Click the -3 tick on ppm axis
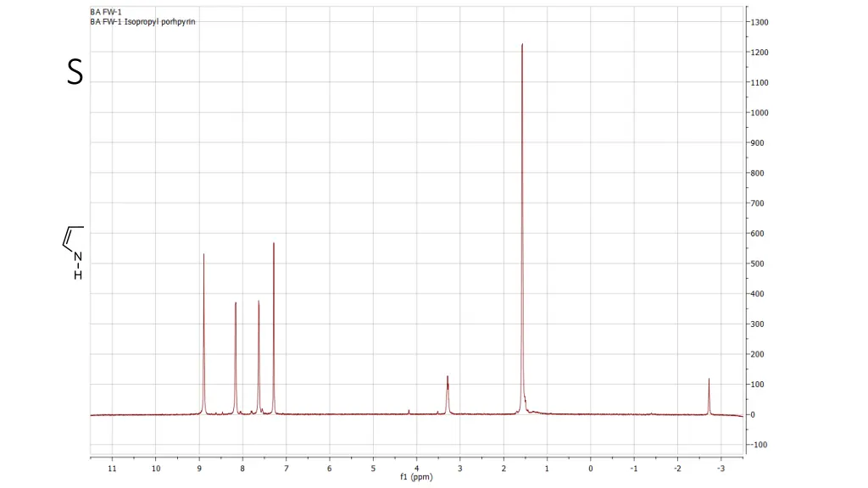This screenshot has width=868, height=488. pos(720,468)
